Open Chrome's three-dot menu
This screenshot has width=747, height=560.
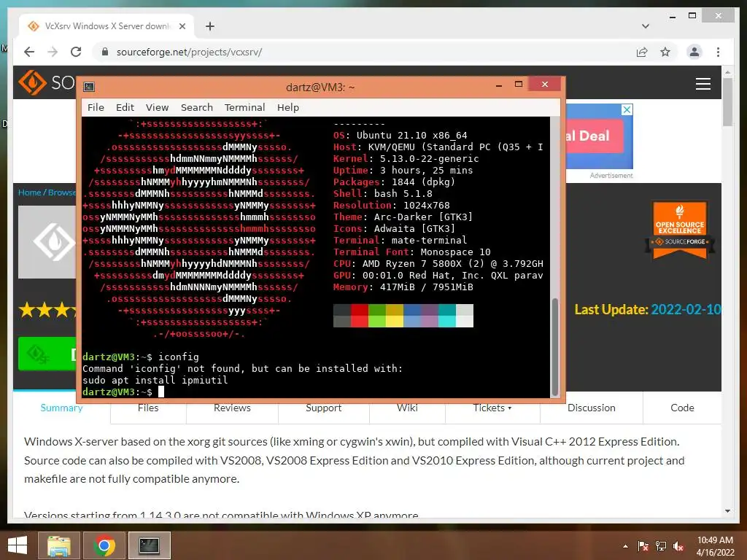pyautogui.click(x=718, y=52)
